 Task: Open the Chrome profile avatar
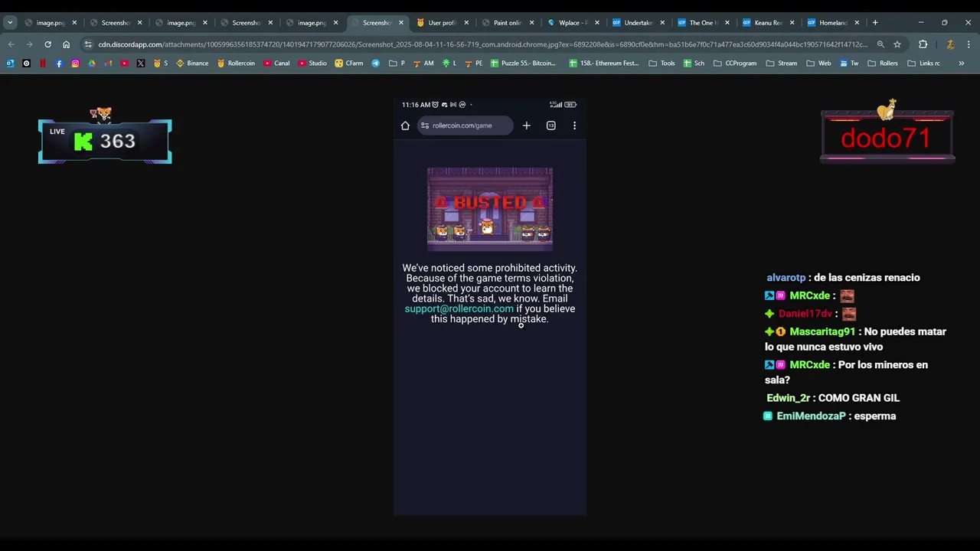click(x=950, y=44)
